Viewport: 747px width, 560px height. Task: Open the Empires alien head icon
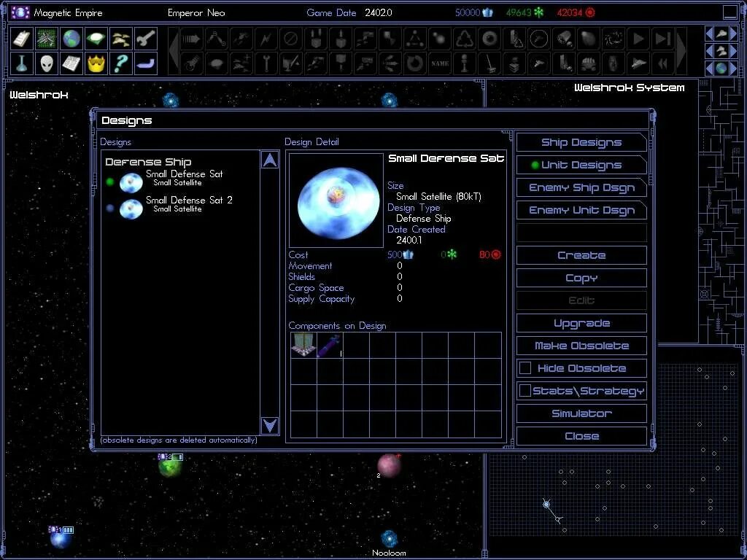[x=46, y=63]
